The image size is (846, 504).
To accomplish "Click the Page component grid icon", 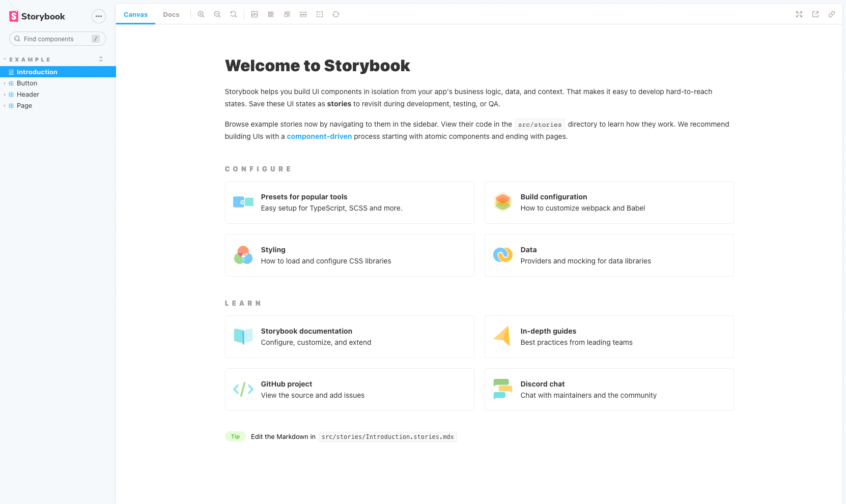I will pos(11,106).
